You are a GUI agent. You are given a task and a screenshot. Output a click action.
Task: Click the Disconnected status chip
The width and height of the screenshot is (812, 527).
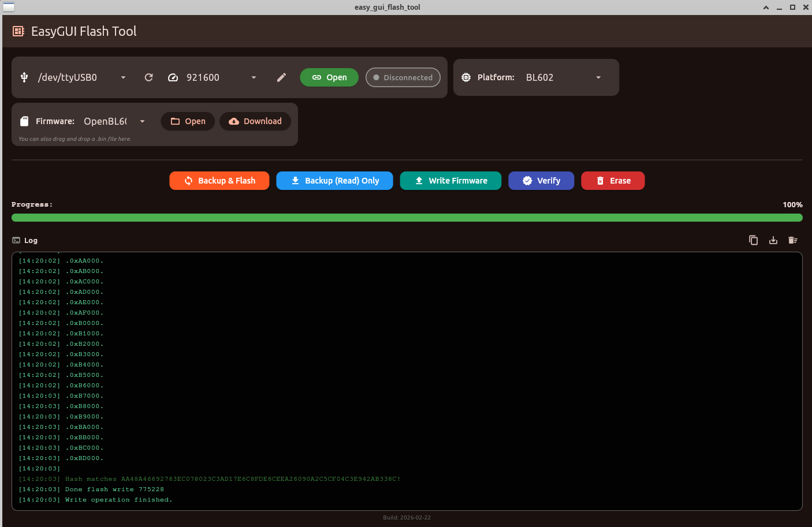click(403, 77)
